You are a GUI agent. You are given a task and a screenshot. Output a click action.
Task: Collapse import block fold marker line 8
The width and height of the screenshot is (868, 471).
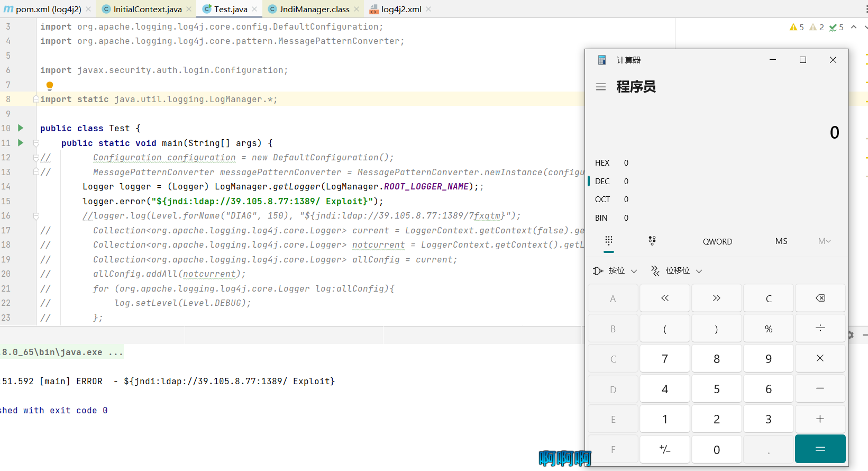pos(36,99)
